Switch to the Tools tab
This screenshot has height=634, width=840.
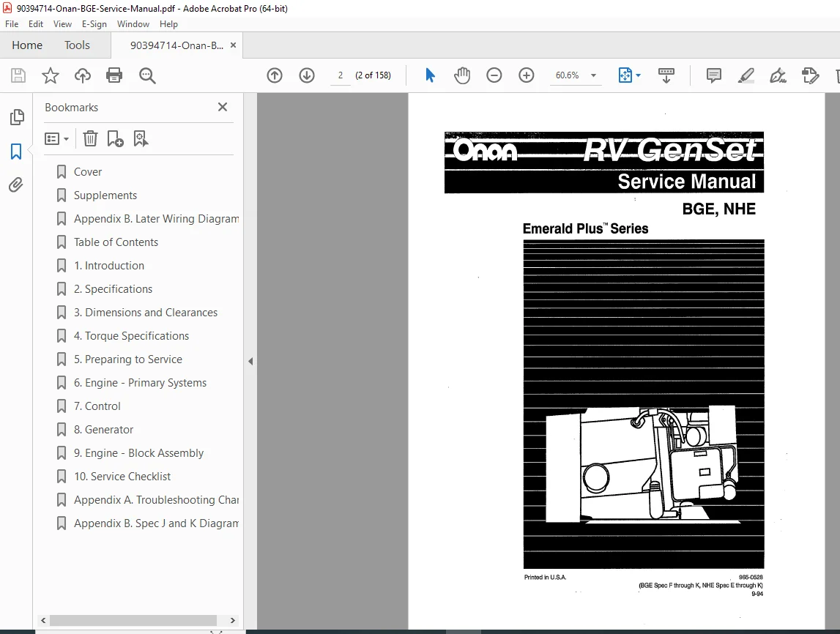point(77,45)
